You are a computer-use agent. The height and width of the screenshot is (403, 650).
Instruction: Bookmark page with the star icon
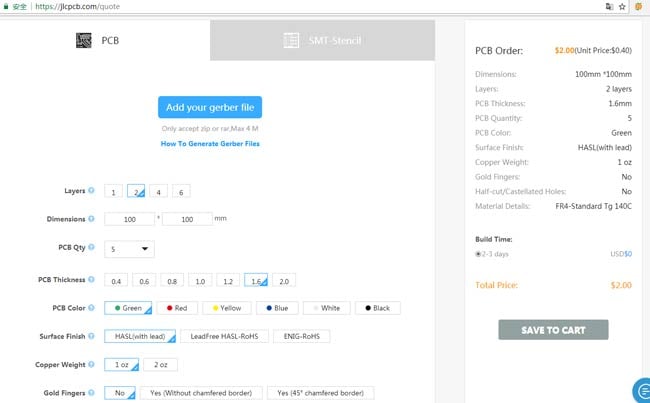(623, 6)
